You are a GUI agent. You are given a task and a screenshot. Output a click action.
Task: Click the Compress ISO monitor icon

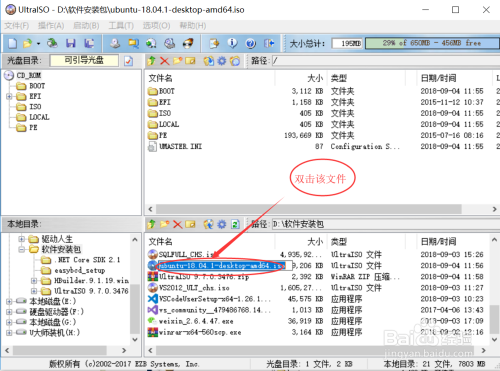[133, 43]
